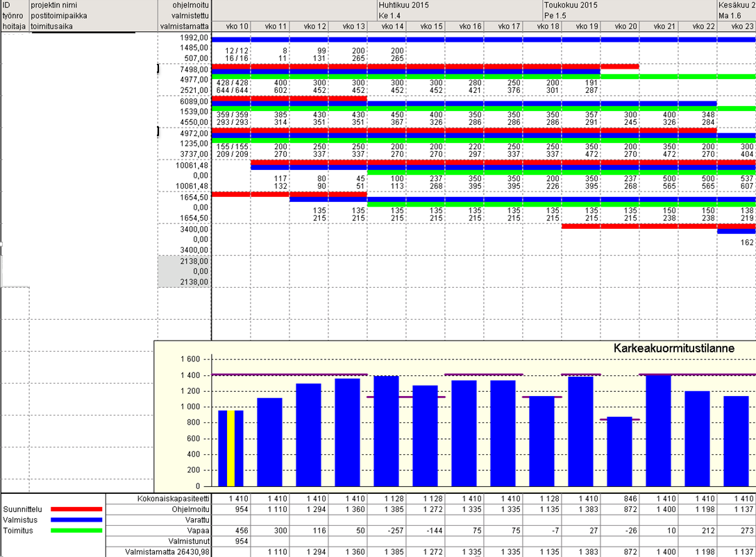The image size is (756, 557).
Task: Select the vko 10 week column header
Action: tap(231, 26)
